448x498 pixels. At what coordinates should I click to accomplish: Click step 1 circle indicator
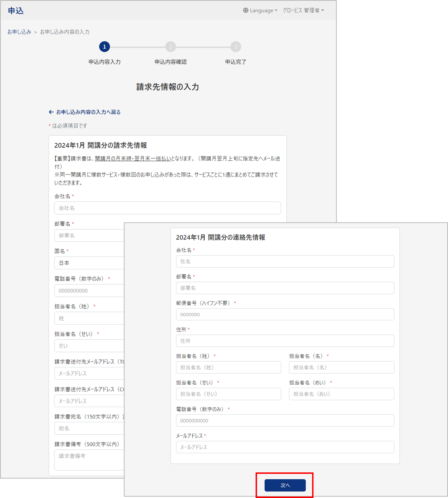pyautogui.click(x=104, y=47)
